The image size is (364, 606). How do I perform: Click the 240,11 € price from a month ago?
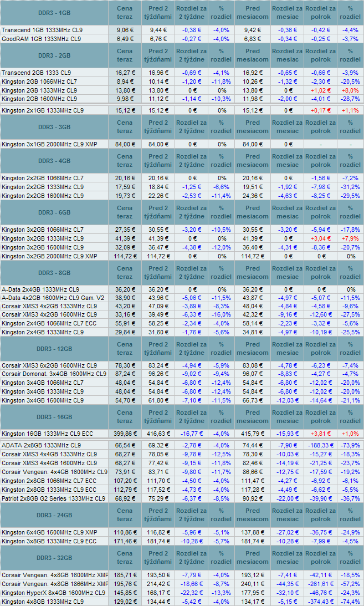(x=253, y=584)
